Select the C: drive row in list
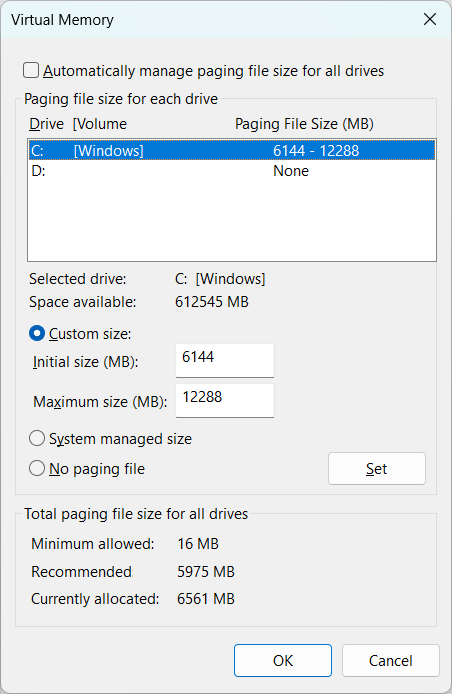This screenshot has width=452, height=694. pos(232,151)
